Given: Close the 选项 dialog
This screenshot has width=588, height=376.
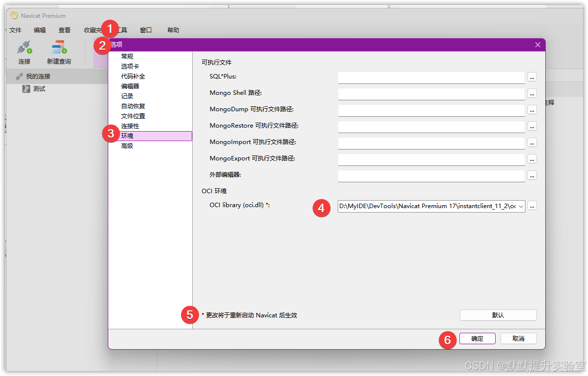Looking at the screenshot, I should (538, 45).
